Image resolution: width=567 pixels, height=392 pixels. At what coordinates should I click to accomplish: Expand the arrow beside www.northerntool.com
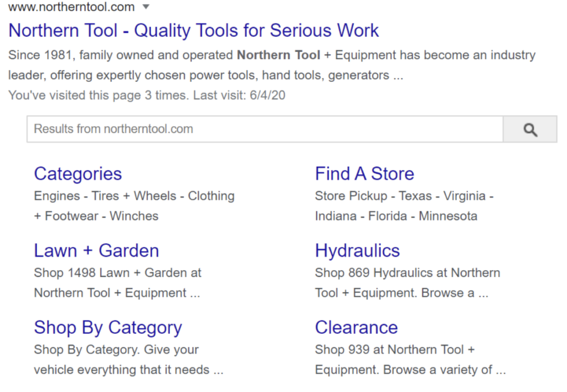146,7
